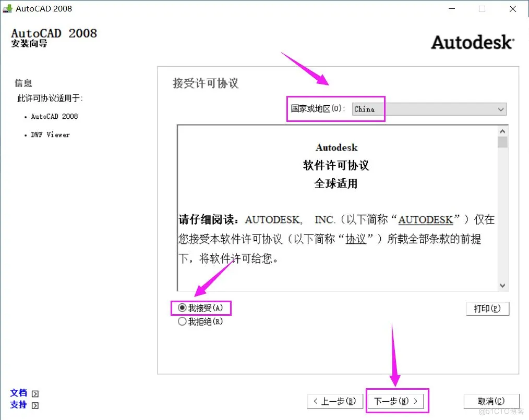
Task: Click the license scrollbar up arrow
Action: click(x=502, y=131)
